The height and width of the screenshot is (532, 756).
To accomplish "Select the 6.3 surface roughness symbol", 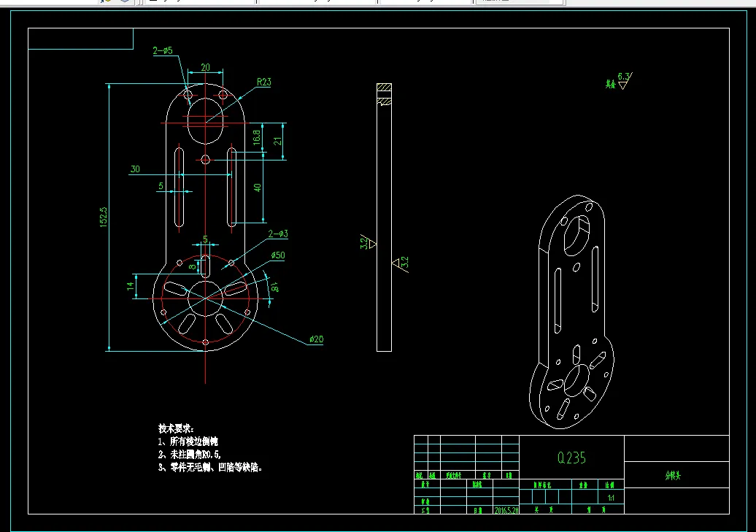I will pos(625,80).
